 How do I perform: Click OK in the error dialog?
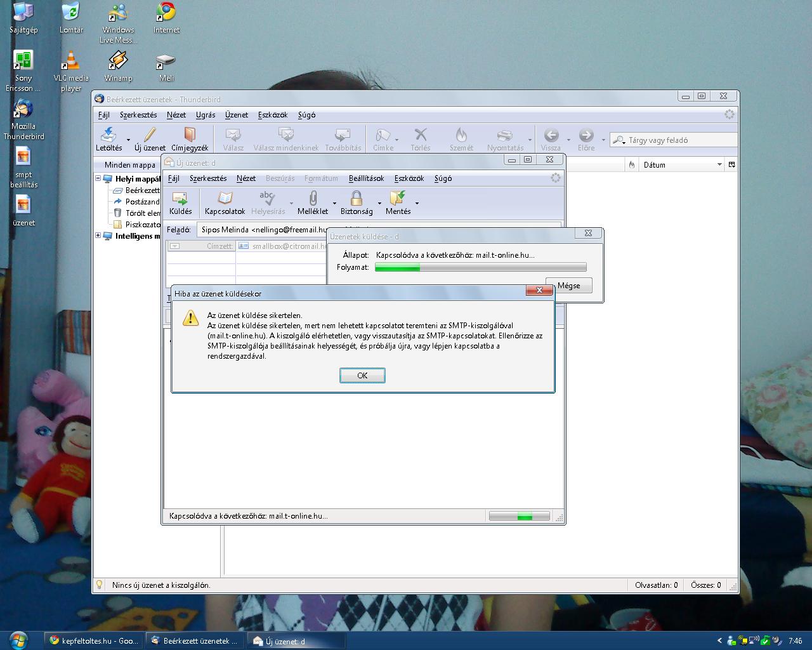click(362, 375)
